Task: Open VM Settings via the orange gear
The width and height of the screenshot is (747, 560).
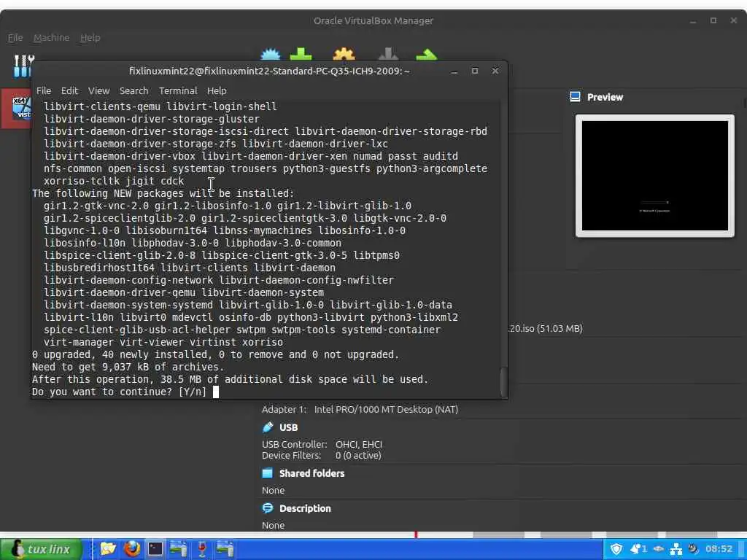Action: pyautogui.click(x=344, y=55)
